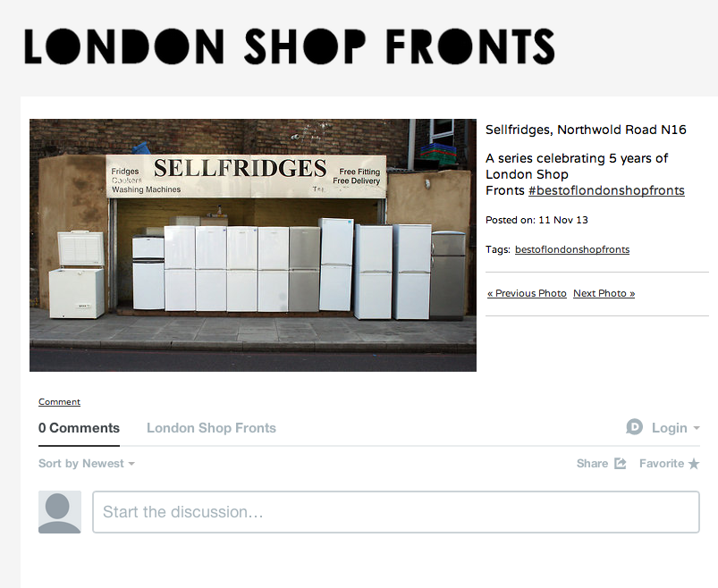Click the London Shop Fronts header logo

click(290, 46)
